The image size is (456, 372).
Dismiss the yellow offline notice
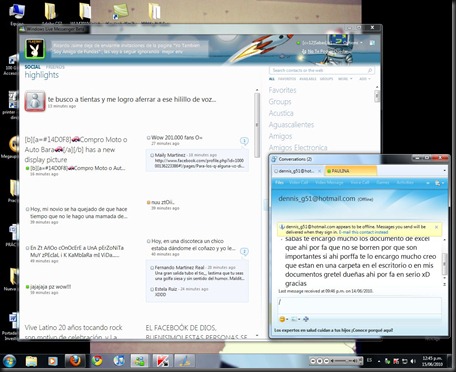click(436, 227)
